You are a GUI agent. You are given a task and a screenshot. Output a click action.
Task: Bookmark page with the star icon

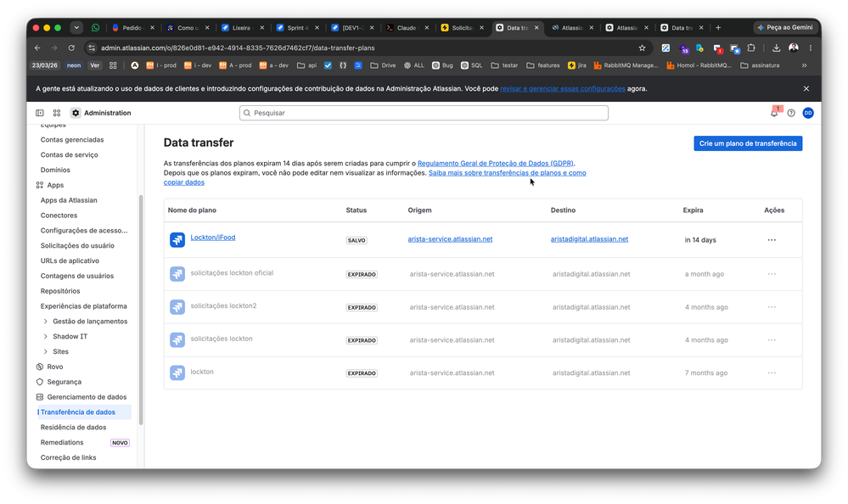[642, 48]
